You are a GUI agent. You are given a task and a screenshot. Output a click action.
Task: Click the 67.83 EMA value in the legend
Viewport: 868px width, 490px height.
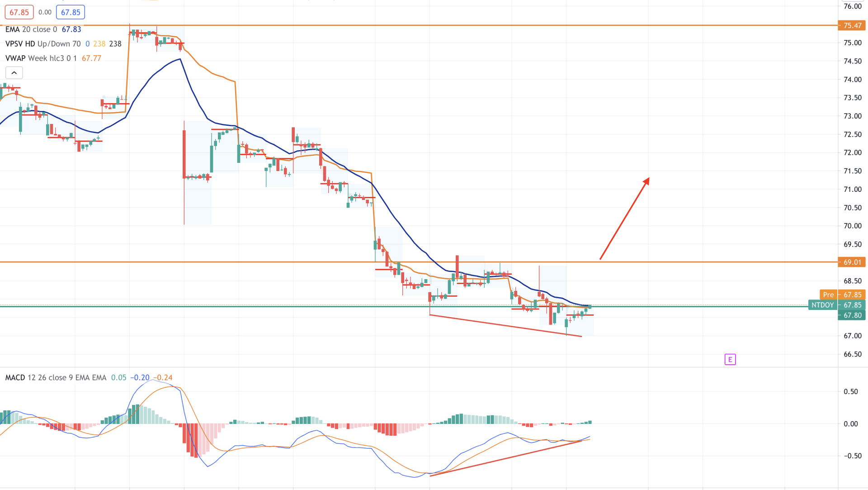tap(71, 29)
